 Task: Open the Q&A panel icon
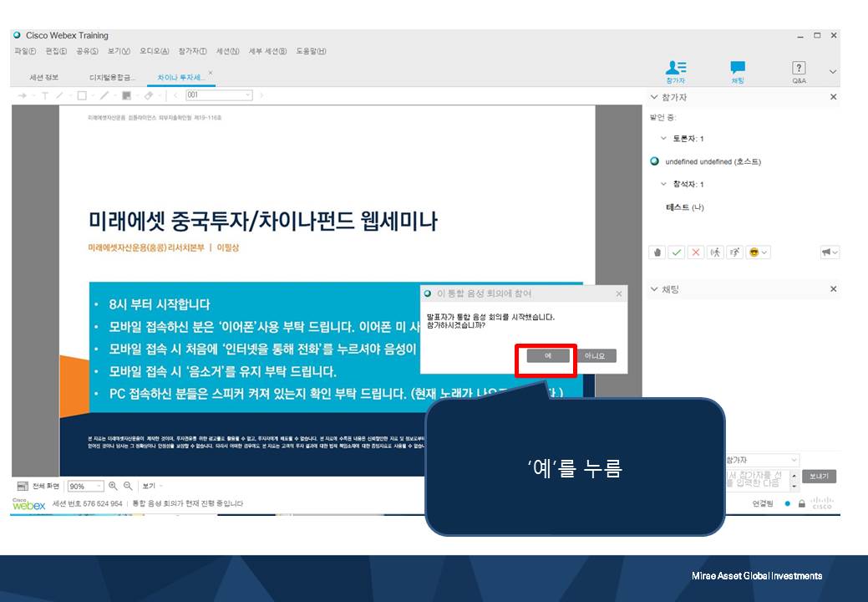(x=796, y=67)
